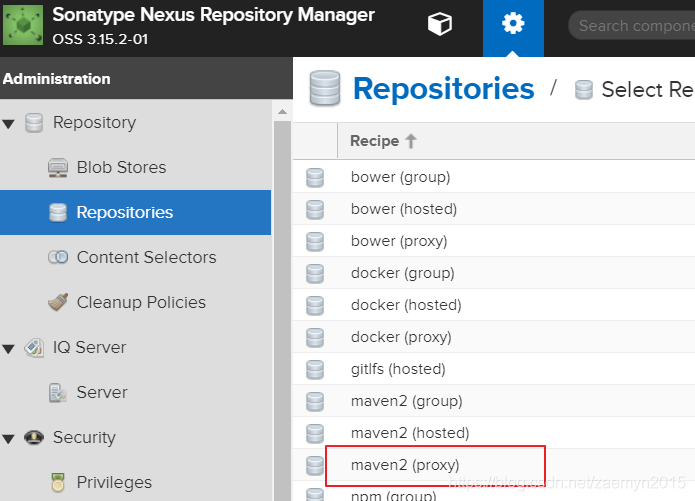Select the maven2 (group) recipe
The width and height of the screenshot is (695, 501).
pyautogui.click(x=406, y=401)
